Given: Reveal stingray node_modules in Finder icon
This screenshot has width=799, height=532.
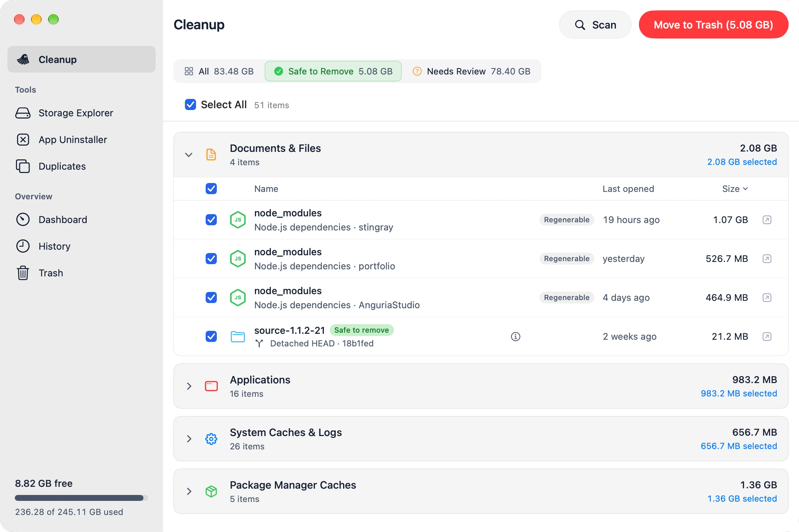Looking at the screenshot, I should point(767,220).
